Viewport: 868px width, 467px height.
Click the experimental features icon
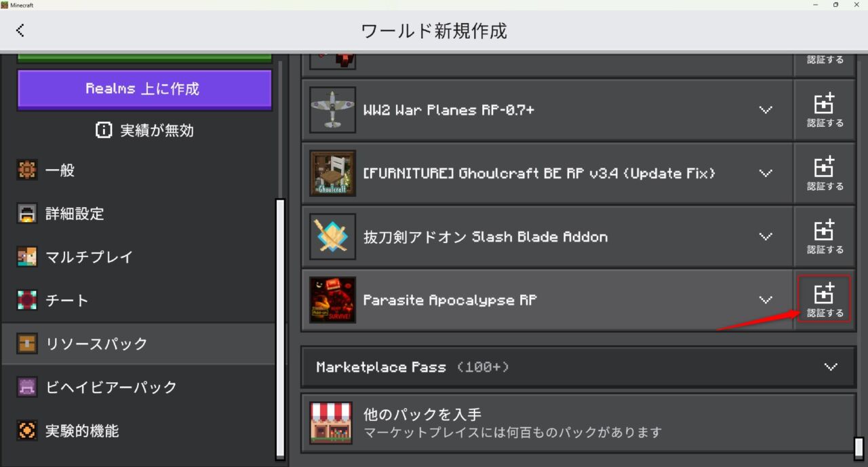[27, 430]
